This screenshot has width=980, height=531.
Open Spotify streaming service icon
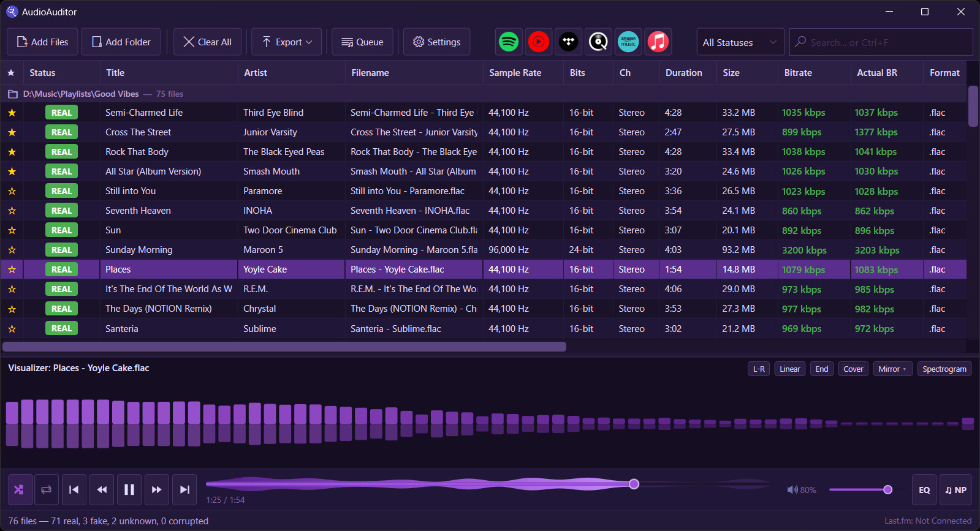point(509,42)
